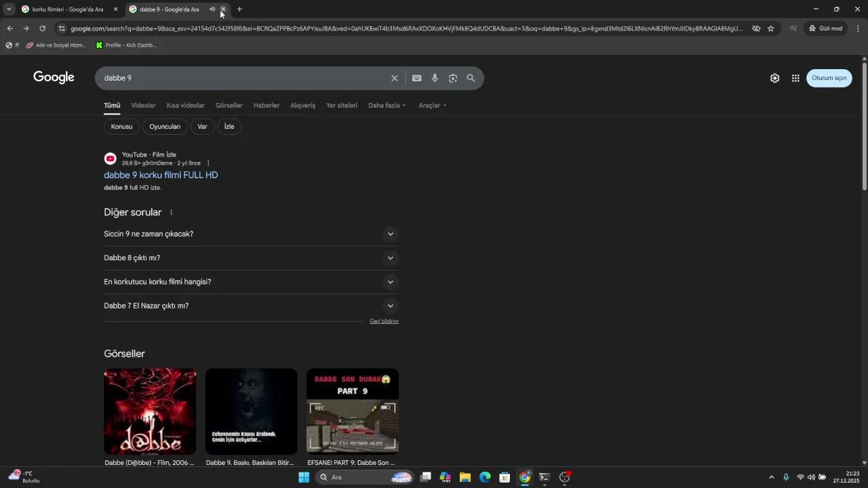Switch to the Kısa videolar tab
868x488 pixels.
pos(185,106)
